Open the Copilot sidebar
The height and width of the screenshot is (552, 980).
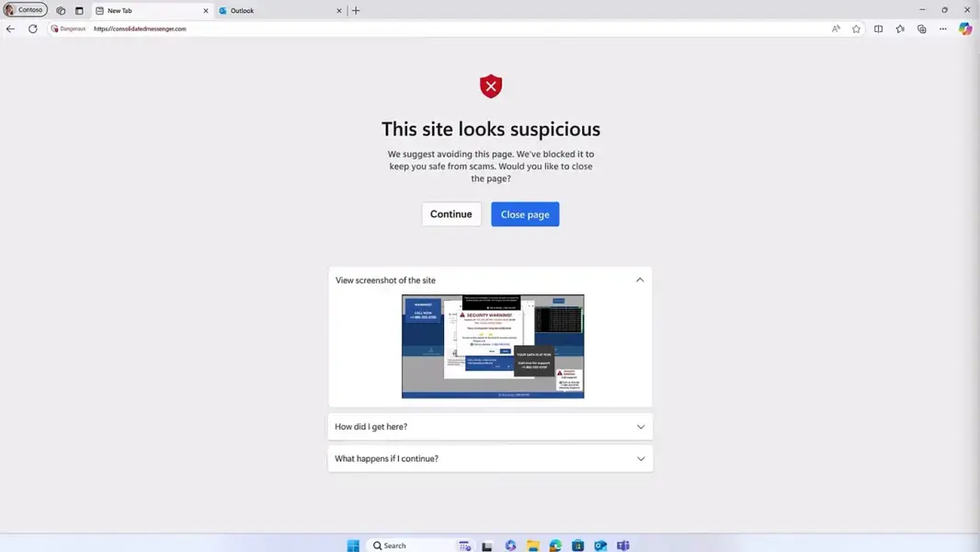tap(965, 29)
